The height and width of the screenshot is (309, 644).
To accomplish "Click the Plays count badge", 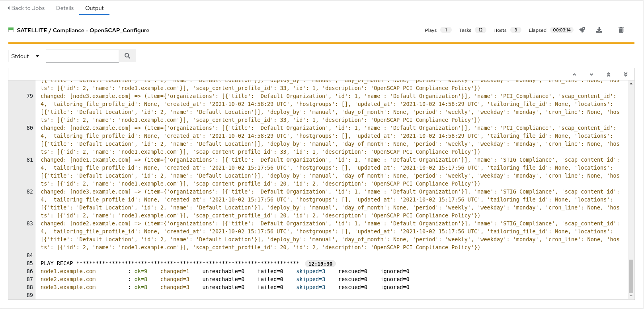I will click(446, 30).
